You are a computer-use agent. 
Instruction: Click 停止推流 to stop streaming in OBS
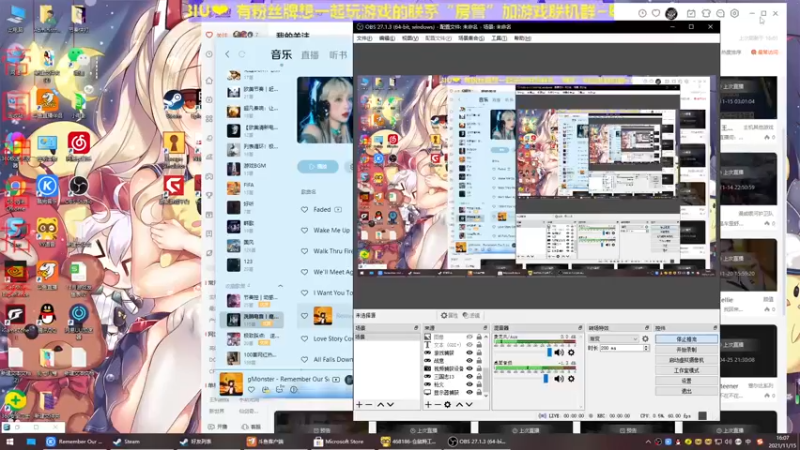[686, 339]
